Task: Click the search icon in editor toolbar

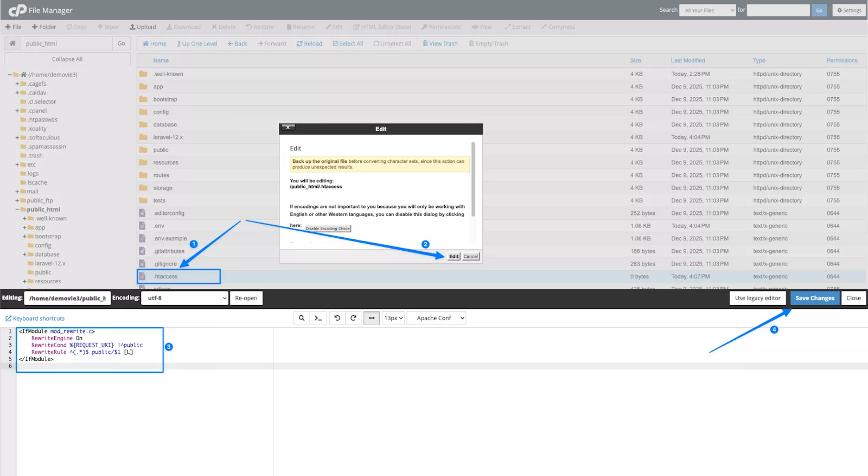Action: (302, 318)
